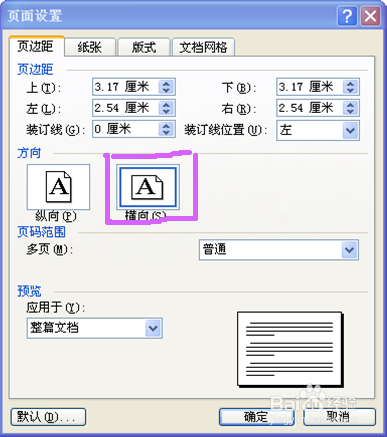
Task: Click the 默认 button
Action: 48,417
